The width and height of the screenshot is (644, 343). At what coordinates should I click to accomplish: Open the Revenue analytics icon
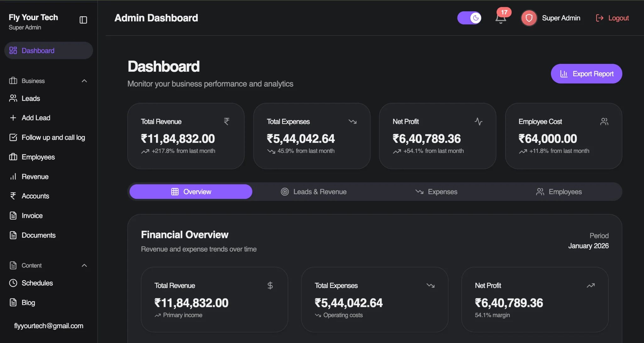pos(13,176)
